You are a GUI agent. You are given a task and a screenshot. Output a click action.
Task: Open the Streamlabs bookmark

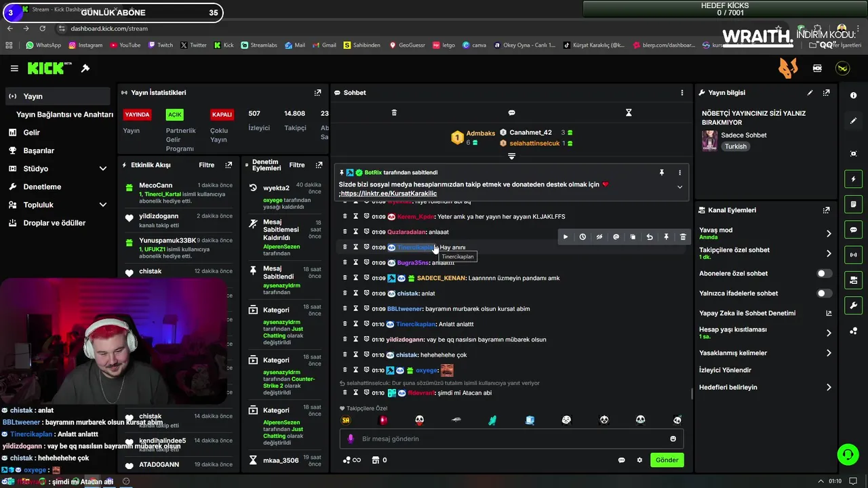(258, 45)
